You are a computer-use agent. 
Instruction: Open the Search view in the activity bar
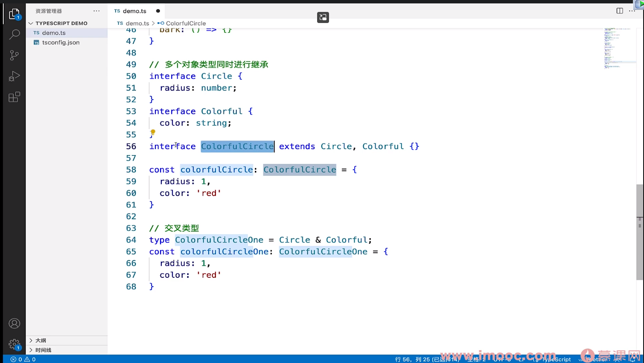pos(14,34)
